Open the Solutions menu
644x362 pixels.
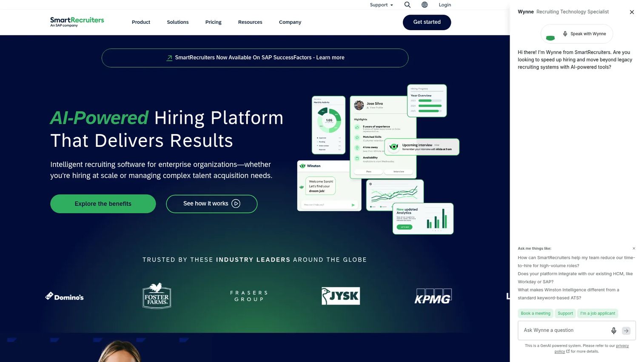pyautogui.click(x=178, y=22)
